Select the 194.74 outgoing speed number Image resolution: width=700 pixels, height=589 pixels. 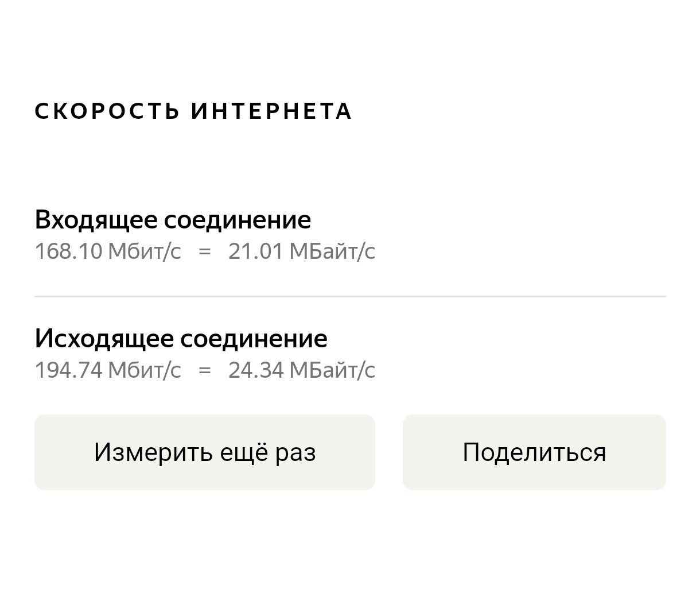[68, 370]
